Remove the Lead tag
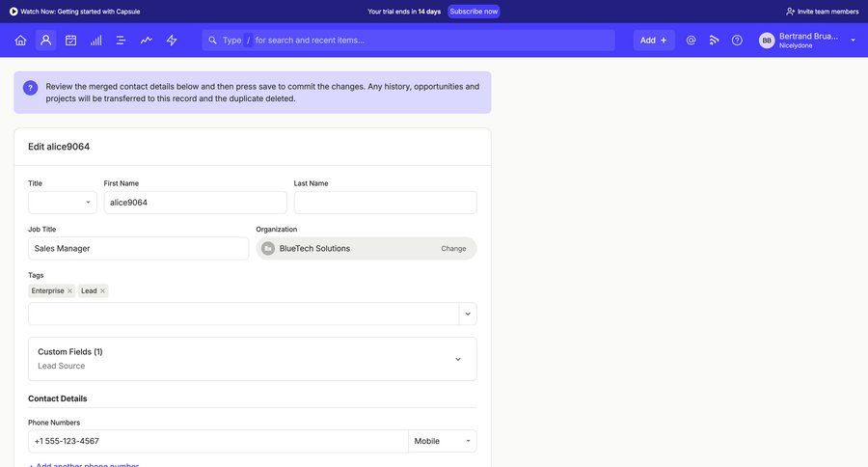 pyautogui.click(x=102, y=291)
